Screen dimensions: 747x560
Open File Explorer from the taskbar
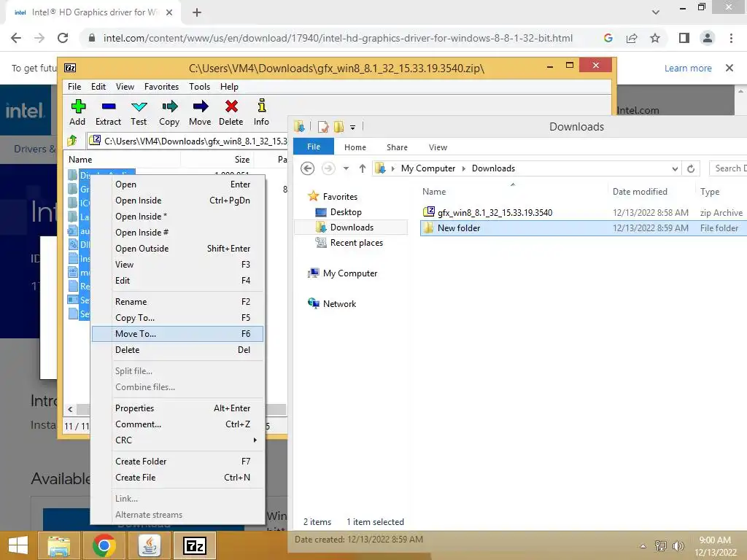coord(59,545)
